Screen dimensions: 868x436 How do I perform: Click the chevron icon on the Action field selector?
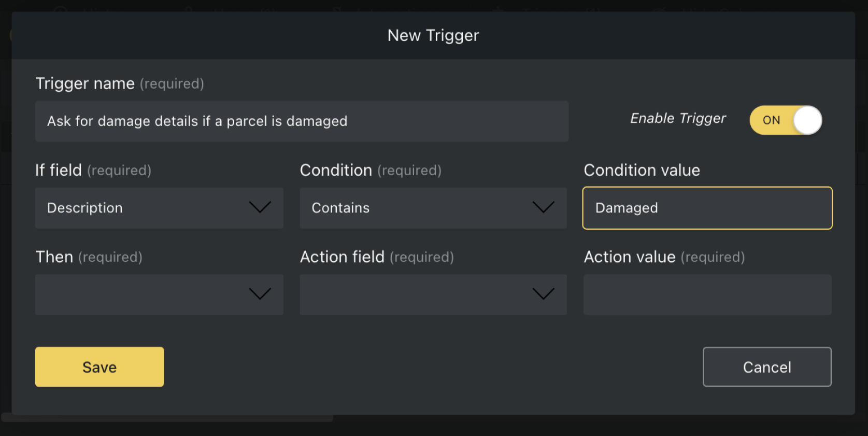(543, 294)
